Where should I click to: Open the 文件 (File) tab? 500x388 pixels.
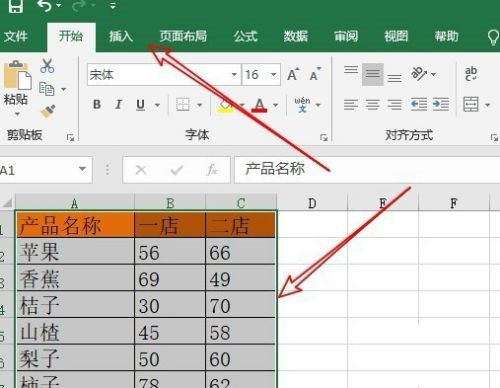pyautogui.click(x=15, y=36)
